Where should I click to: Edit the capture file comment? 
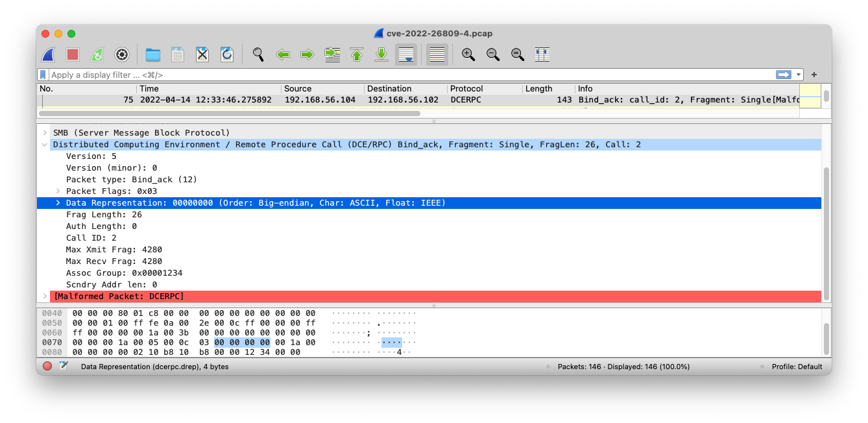tap(62, 367)
